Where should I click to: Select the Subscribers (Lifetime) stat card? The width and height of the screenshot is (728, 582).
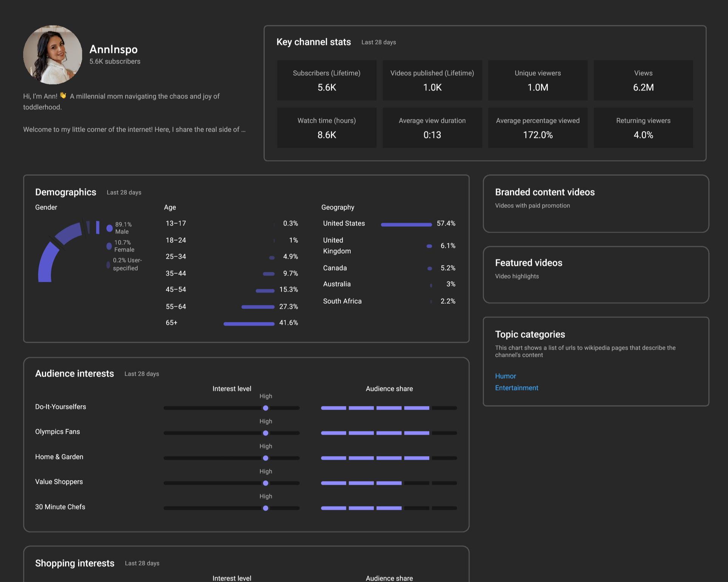click(327, 80)
